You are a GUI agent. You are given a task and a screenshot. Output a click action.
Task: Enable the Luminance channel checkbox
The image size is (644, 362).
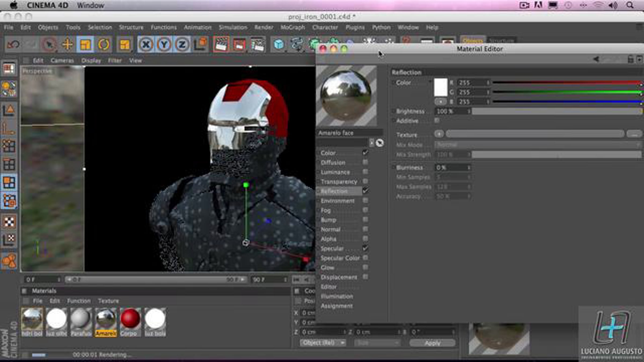(365, 172)
